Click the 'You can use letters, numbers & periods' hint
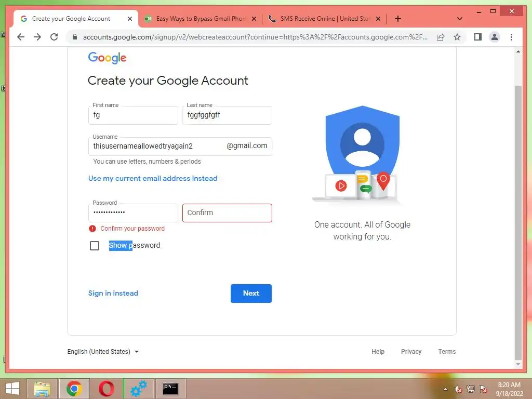Image resolution: width=532 pixels, height=399 pixels. point(147,162)
